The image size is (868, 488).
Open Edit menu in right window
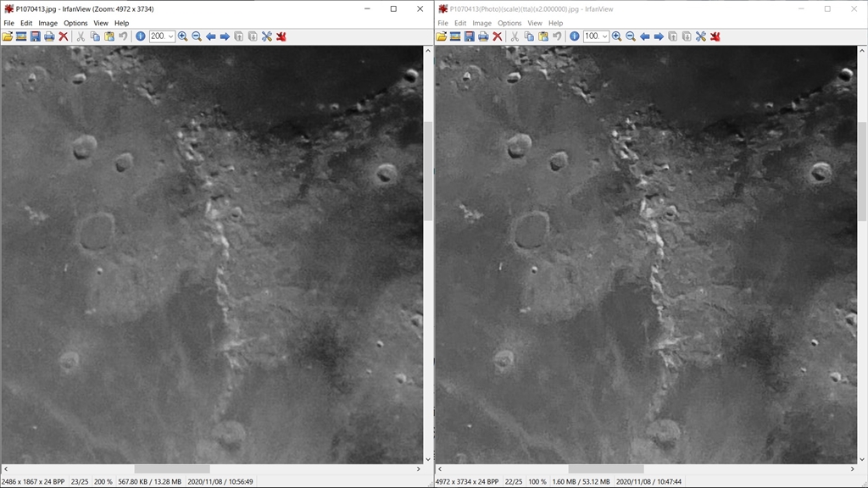click(460, 23)
